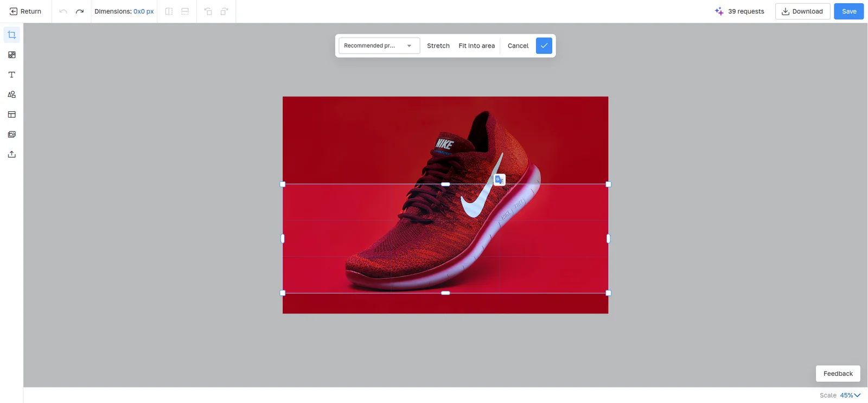This screenshot has height=403, width=868.
Task: Open the Shapes tool
Action: point(12,94)
